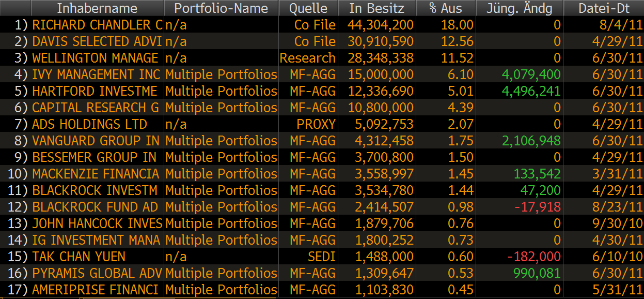644x299 pixels.
Task: Select BESSEMER GROUP IN holder
Action: pyautogui.click(x=94, y=157)
